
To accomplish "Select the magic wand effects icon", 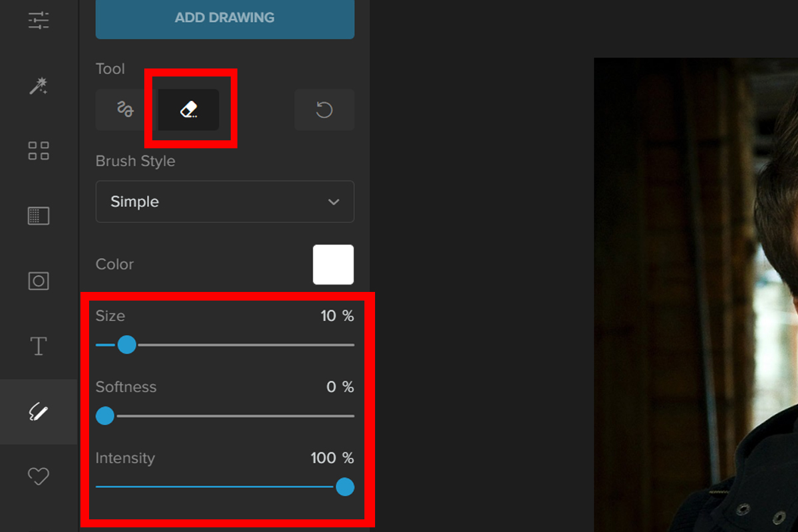I will tap(39, 86).
